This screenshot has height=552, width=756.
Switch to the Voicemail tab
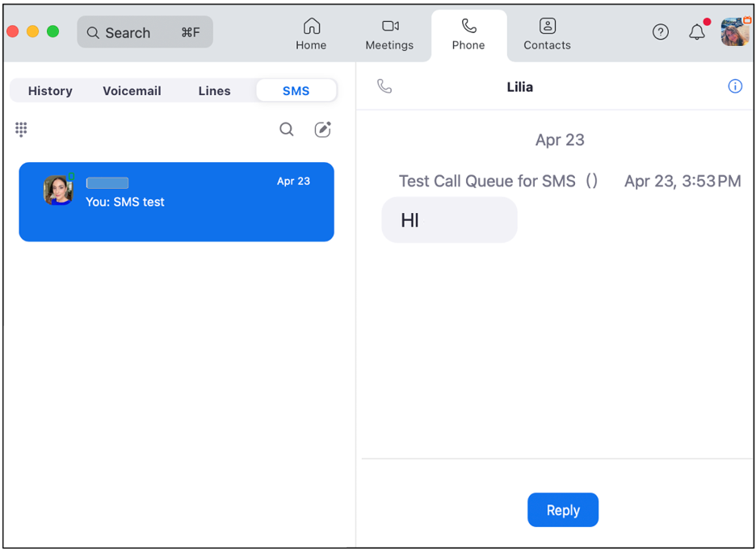coord(132,90)
